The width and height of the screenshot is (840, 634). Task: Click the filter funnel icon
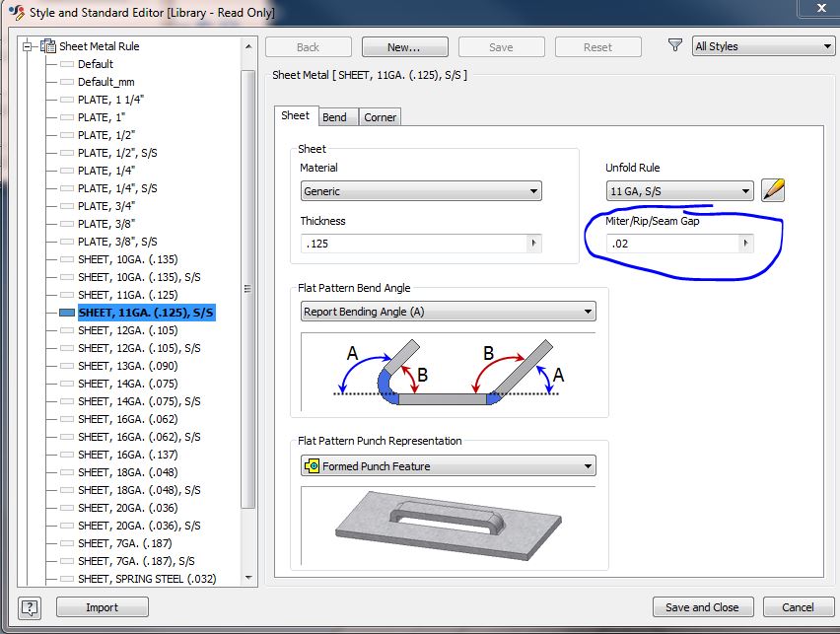(x=674, y=45)
